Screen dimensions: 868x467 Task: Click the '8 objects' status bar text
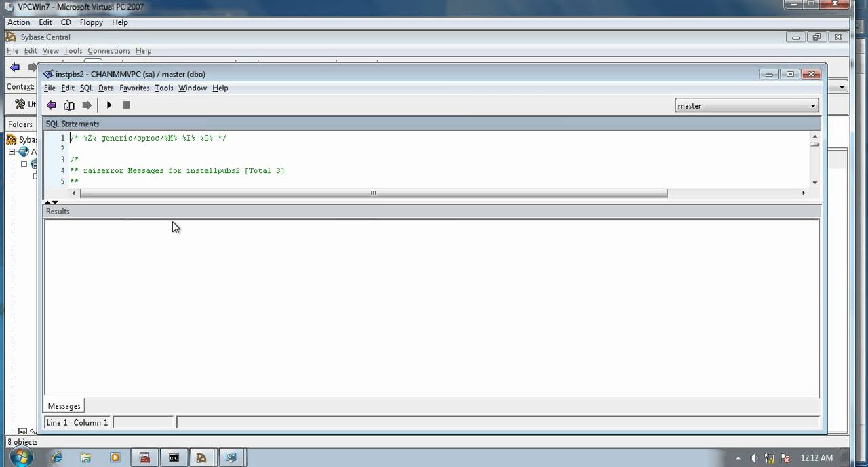coord(22,442)
